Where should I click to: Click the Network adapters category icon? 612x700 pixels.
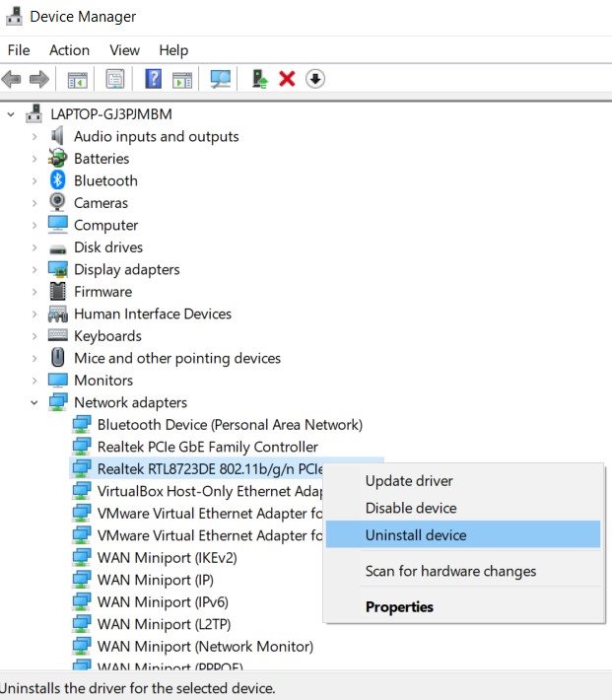tap(57, 402)
